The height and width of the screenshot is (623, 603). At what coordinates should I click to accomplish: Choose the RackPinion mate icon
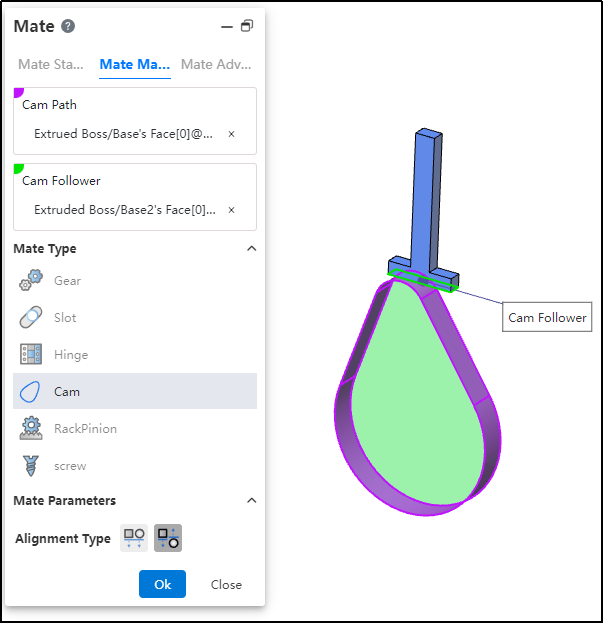[31, 428]
